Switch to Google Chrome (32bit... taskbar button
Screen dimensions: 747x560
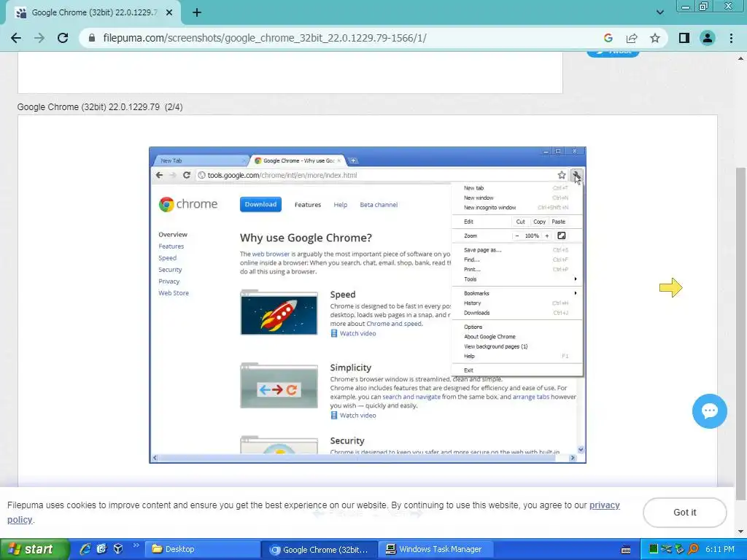click(320, 550)
